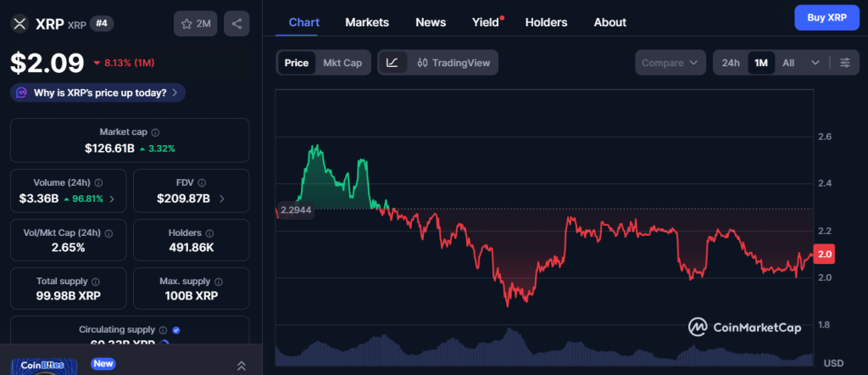The width and height of the screenshot is (868, 375).
Task: Open the Markets tab
Action: click(367, 22)
